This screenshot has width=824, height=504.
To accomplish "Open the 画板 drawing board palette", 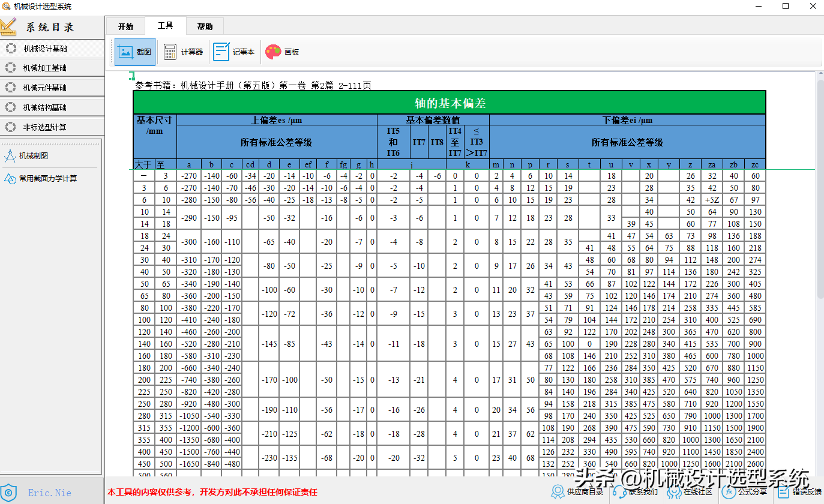I will click(x=273, y=52).
